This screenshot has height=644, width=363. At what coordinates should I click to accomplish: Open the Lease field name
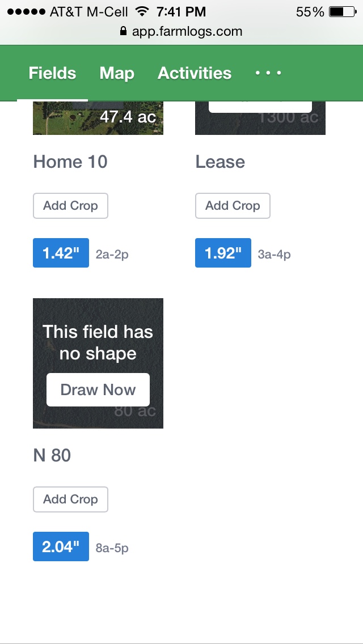coord(220,162)
